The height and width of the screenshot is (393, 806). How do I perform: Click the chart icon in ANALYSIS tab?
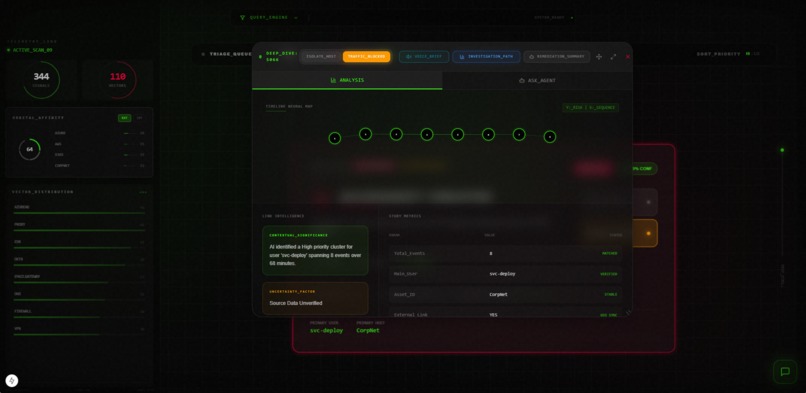[334, 80]
